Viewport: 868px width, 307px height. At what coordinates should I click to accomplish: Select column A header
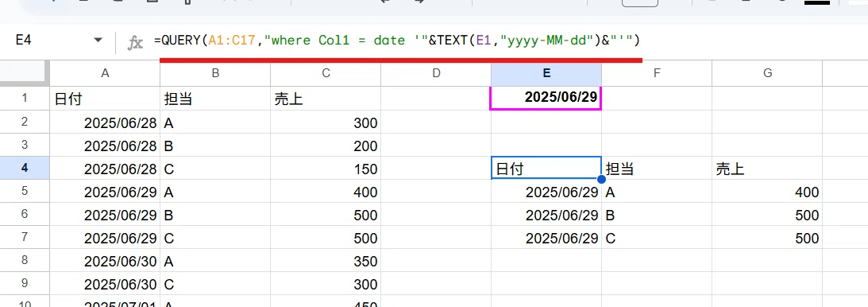(x=105, y=73)
